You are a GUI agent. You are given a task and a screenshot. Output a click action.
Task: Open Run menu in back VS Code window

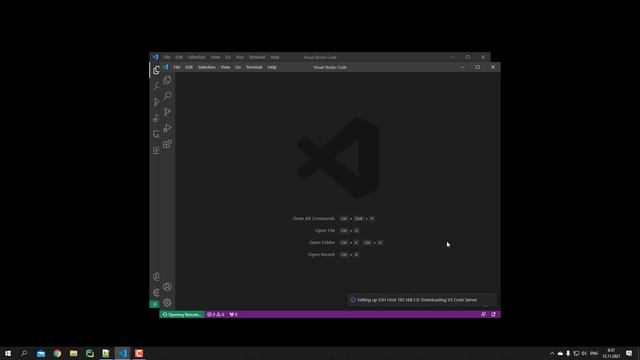tap(240, 57)
